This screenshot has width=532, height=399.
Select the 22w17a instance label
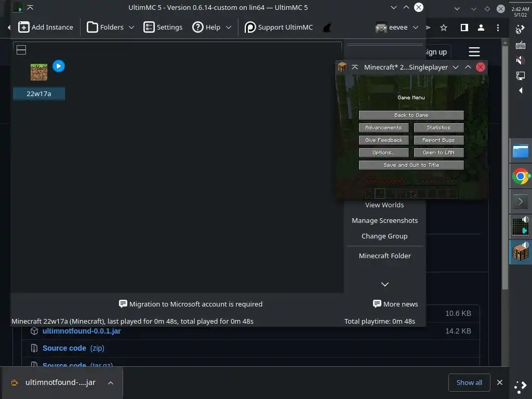click(38, 94)
